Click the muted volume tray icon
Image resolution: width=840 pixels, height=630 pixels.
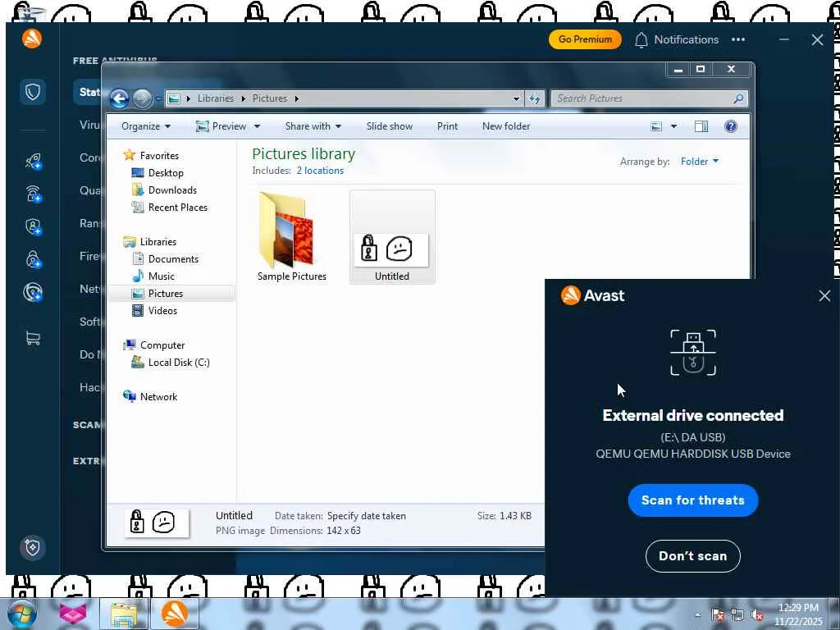(757, 615)
